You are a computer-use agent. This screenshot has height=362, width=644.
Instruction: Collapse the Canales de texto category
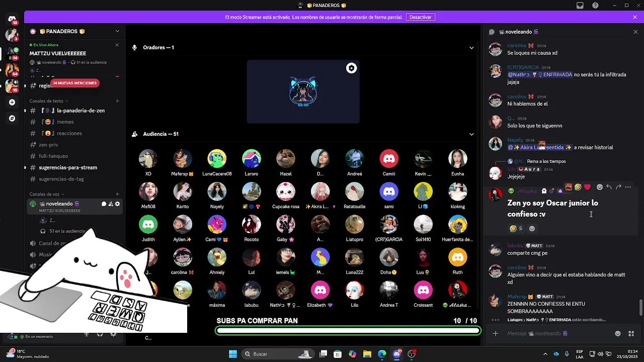[x=48, y=101]
